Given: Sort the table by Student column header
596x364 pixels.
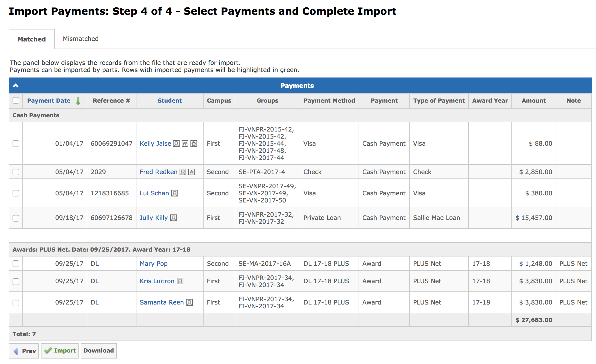Looking at the screenshot, I should (169, 100).
